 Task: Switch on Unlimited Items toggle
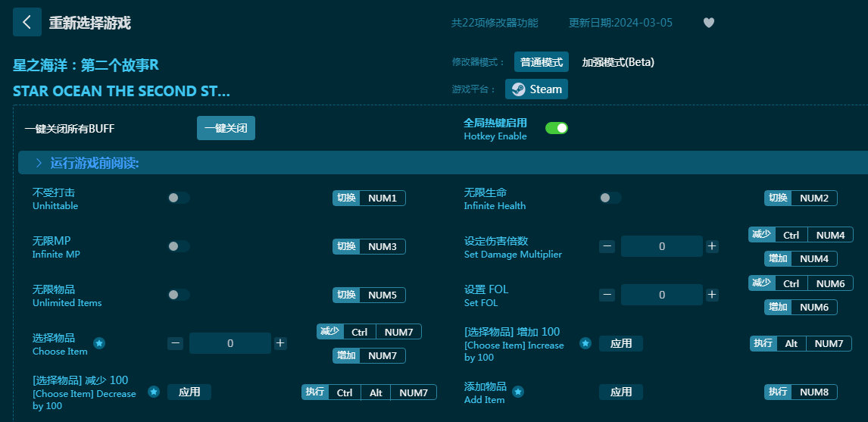tap(179, 295)
